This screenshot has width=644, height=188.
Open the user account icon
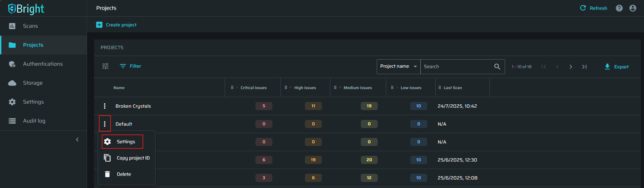point(633,8)
